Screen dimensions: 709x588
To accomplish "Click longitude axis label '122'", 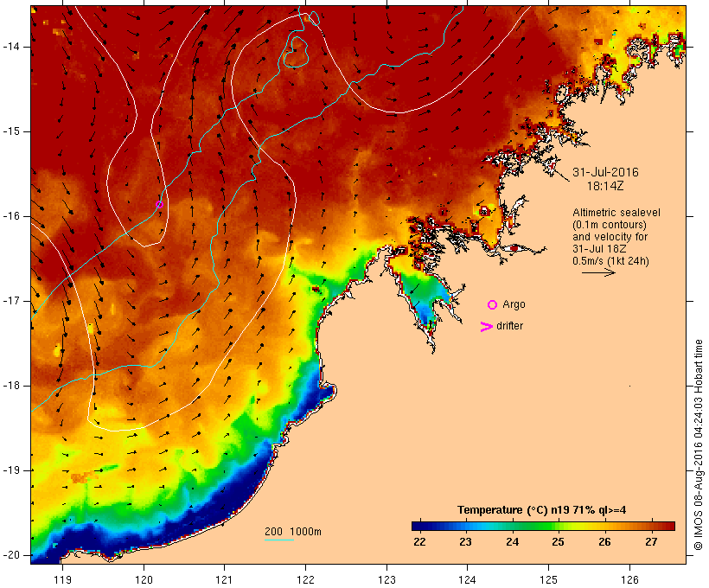I will (x=306, y=579).
